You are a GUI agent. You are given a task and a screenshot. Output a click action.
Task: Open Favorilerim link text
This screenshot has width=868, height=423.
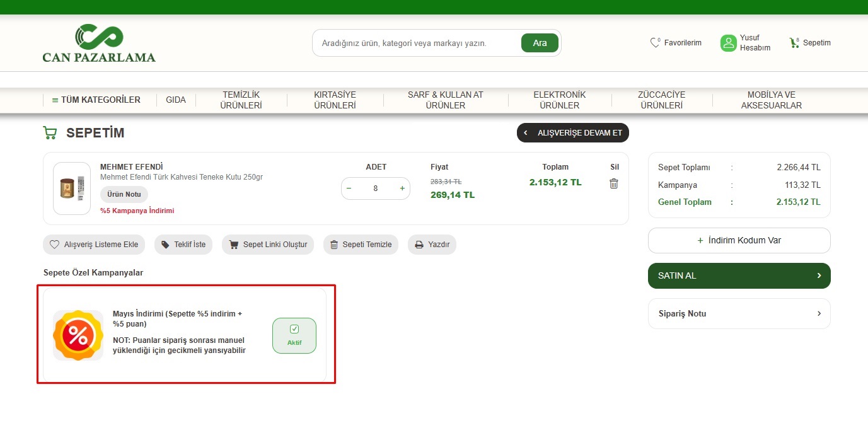click(x=683, y=43)
